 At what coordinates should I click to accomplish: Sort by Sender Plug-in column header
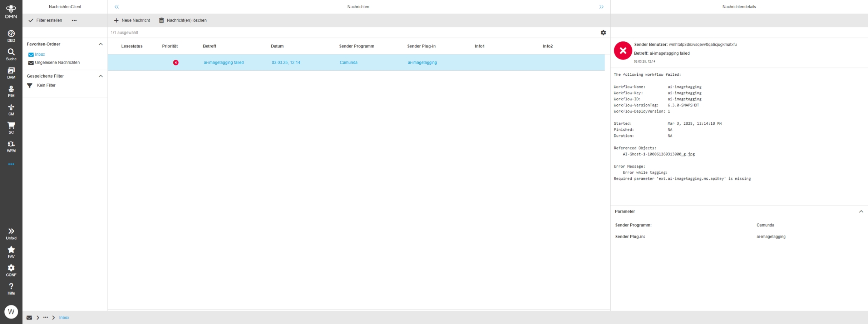click(x=421, y=46)
